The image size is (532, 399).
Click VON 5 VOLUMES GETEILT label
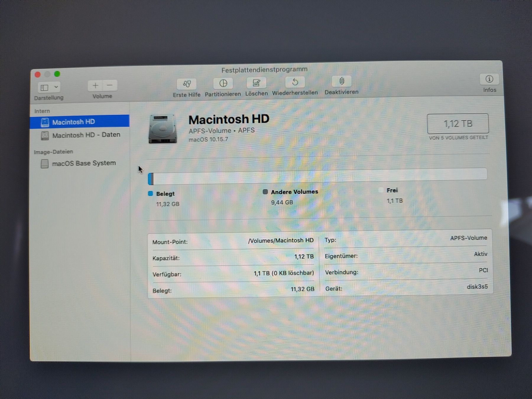[458, 138]
